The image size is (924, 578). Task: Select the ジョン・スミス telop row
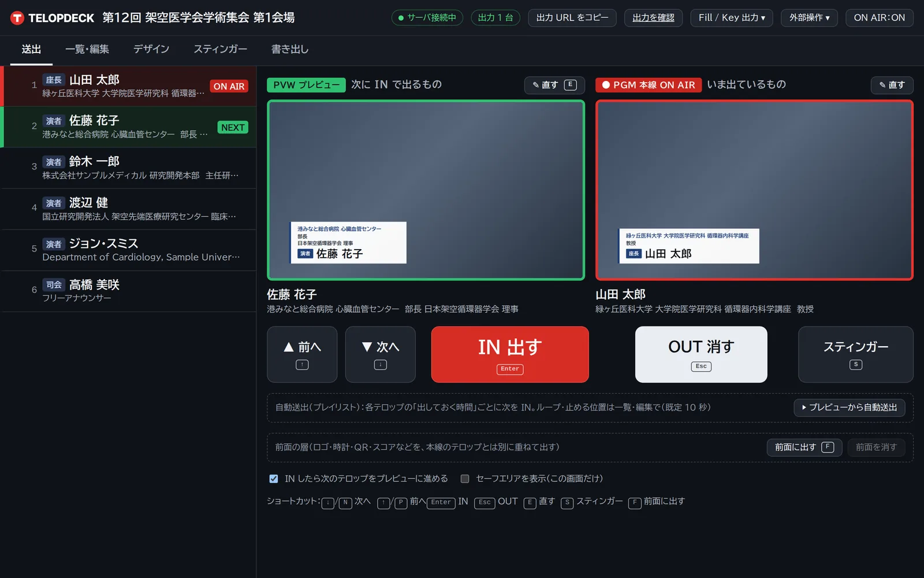point(128,250)
